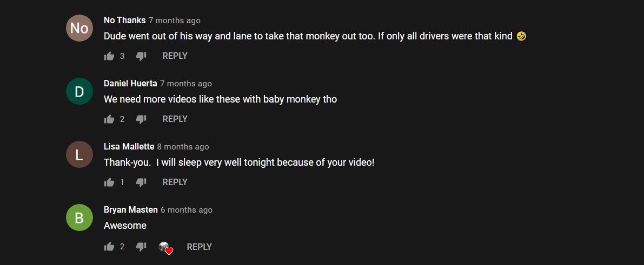Like Daniel Huerta's comment
Screen dimensions: 644x265
[109, 119]
